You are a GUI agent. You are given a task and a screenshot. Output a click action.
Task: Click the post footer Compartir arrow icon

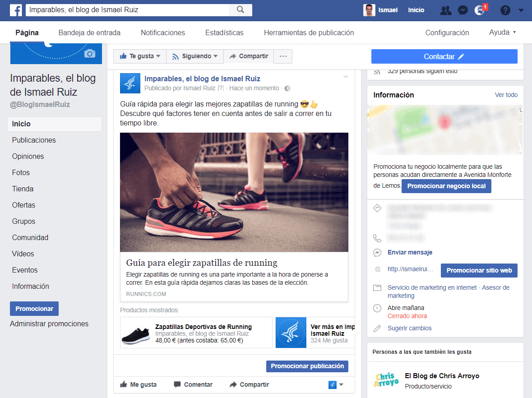233,384
